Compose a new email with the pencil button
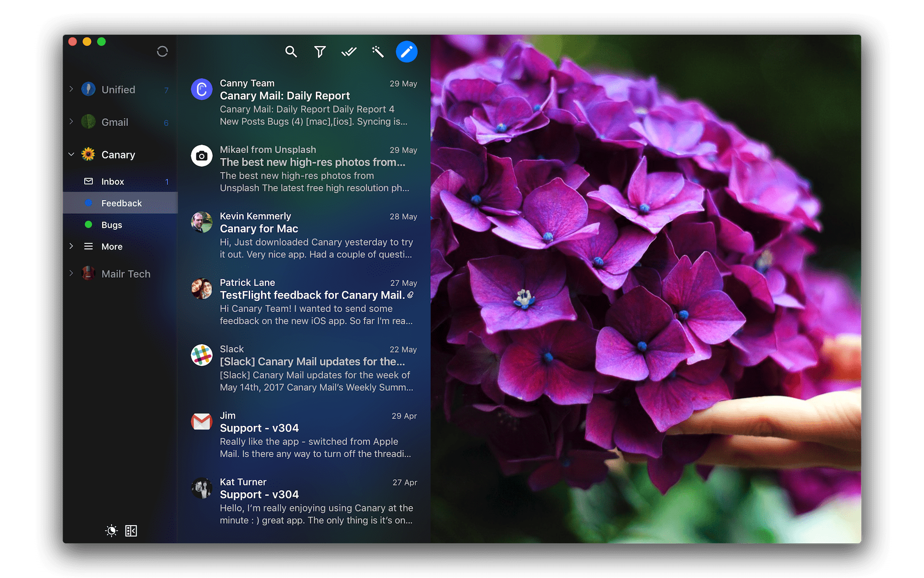The image size is (924, 578). point(407,52)
